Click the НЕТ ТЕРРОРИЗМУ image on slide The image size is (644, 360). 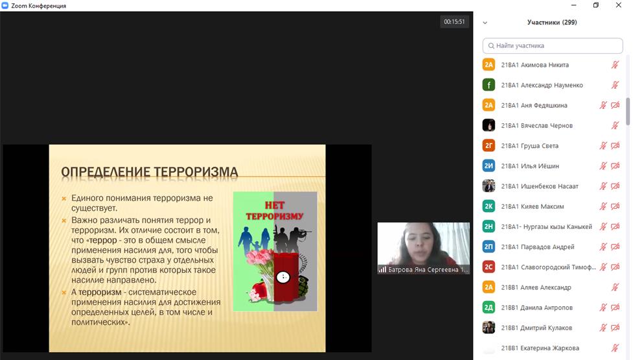tap(275, 251)
